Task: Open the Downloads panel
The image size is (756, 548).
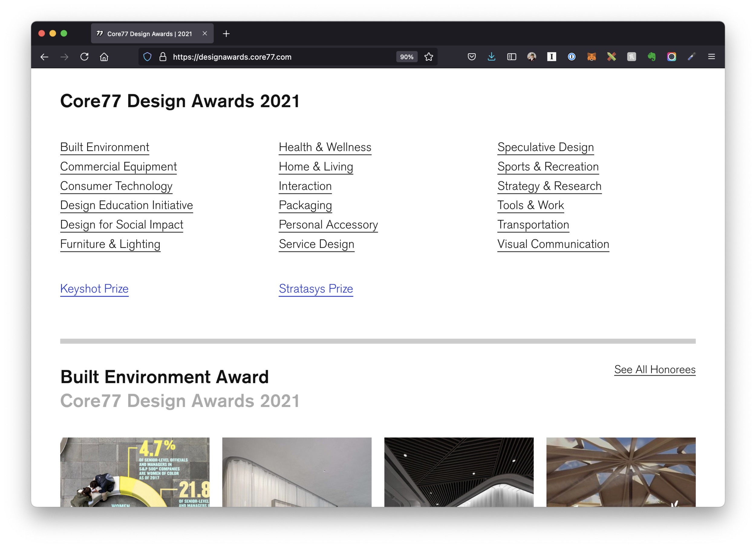Action: click(x=491, y=57)
